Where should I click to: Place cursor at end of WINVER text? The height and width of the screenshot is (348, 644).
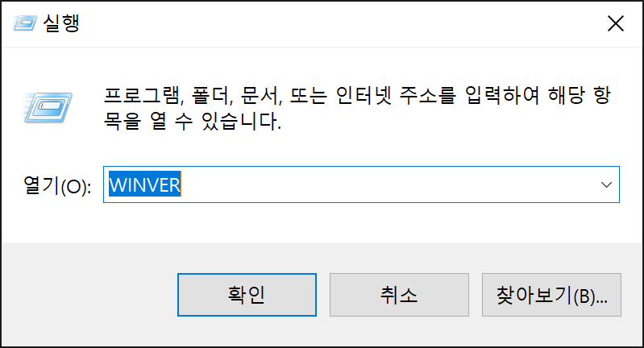pyautogui.click(x=181, y=184)
